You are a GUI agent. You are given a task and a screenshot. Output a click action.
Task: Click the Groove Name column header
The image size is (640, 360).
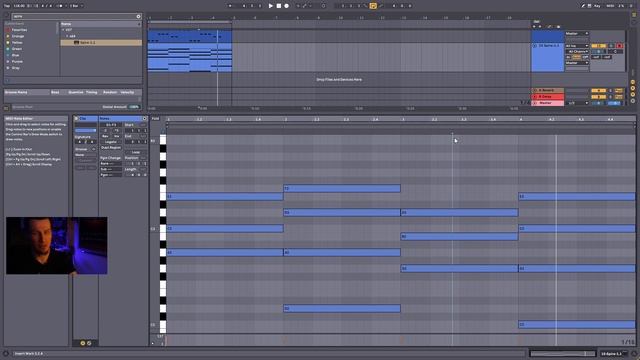(x=16, y=92)
